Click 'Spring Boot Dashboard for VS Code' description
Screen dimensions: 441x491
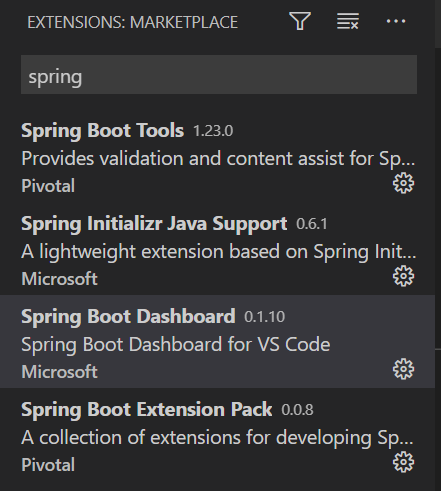176,345
